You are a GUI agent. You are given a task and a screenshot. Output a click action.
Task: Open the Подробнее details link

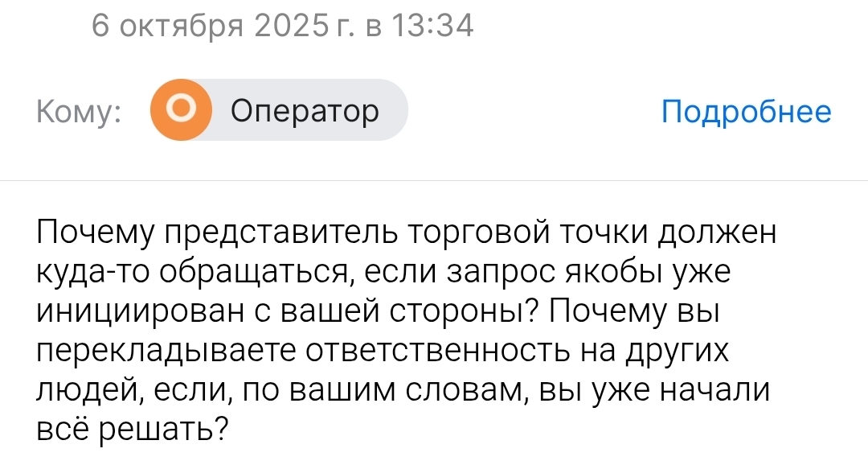click(x=746, y=111)
